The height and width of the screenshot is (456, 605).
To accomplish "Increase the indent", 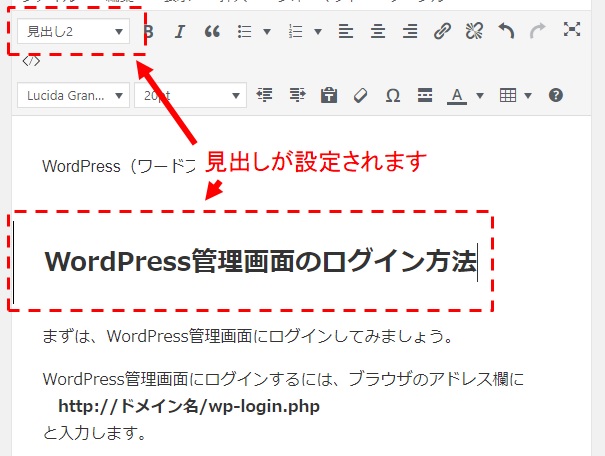I will (297, 95).
